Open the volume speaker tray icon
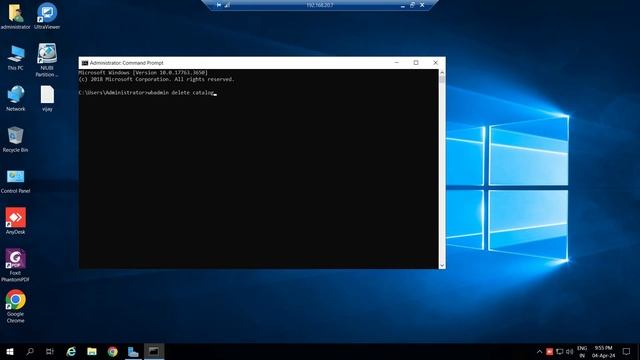The image size is (640, 360). click(x=569, y=351)
